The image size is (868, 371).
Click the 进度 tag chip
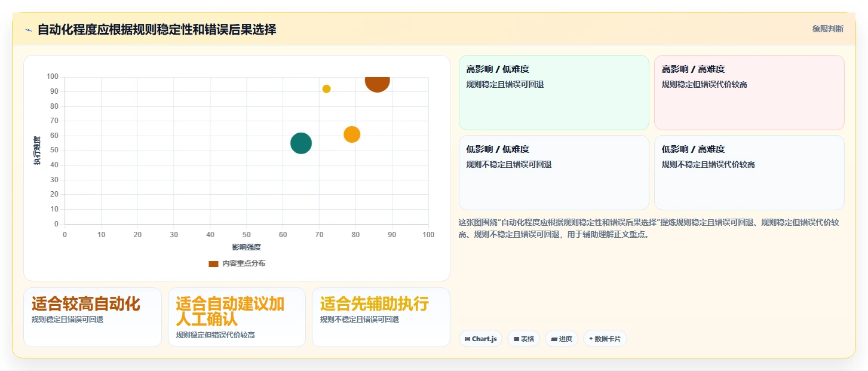click(x=562, y=339)
